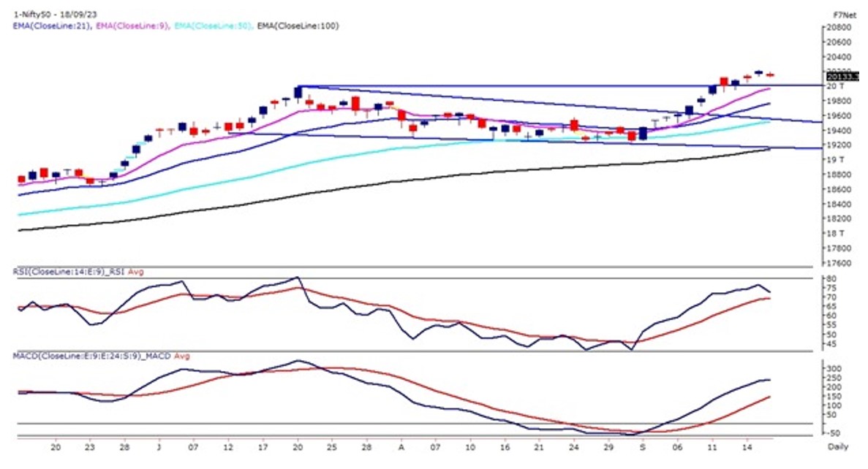868x469 pixels.
Task: Click the 18800 price axis label
Action: tap(839, 175)
